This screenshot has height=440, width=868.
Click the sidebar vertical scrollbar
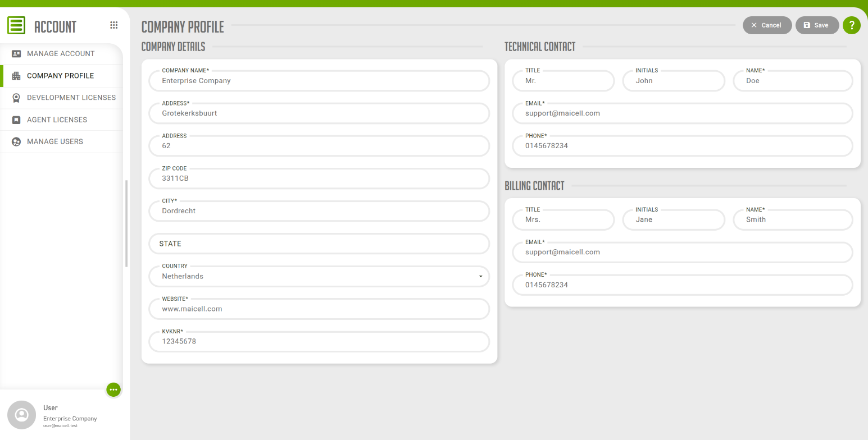[126, 223]
